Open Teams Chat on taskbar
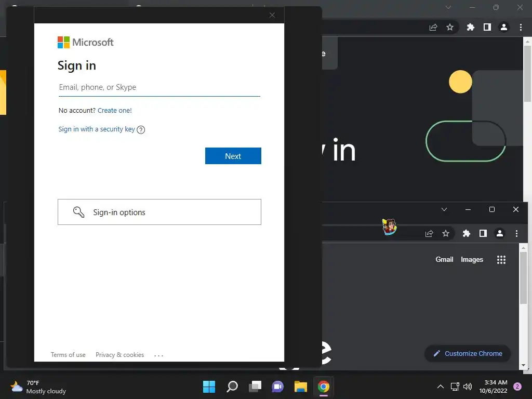Image resolution: width=532 pixels, height=399 pixels. click(277, 387)
